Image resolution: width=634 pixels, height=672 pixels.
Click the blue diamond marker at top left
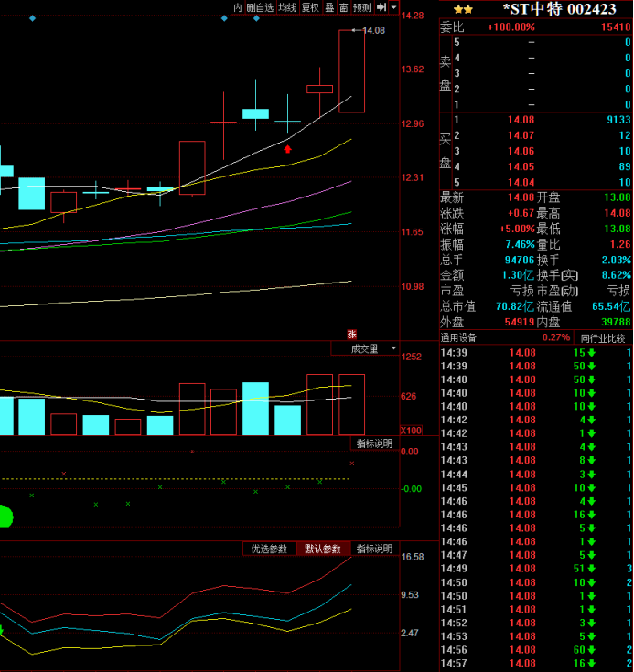coord(33,17)
